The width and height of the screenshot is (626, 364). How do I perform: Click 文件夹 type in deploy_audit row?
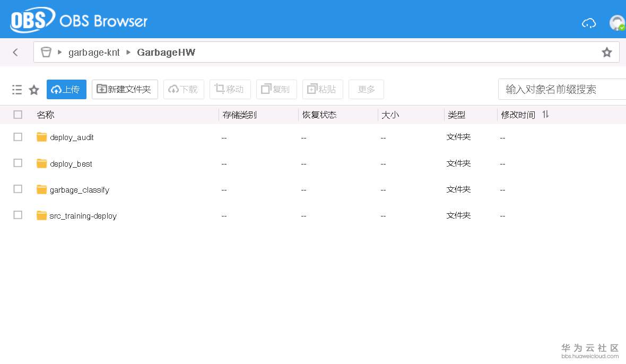click(458, 137)
